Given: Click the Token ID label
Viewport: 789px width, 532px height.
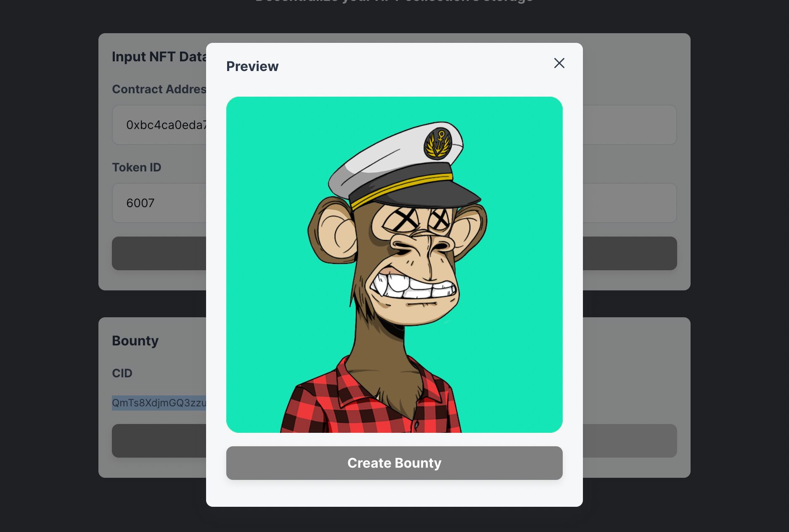Looking at the screenshot, I should pos(137,167).
